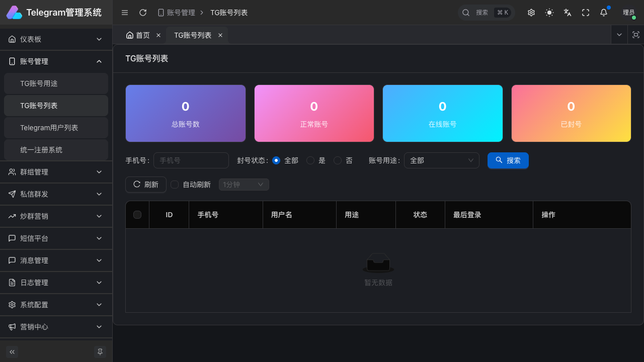
Task: Open the tab list dropdown arrow
Action: click(619, 35)
